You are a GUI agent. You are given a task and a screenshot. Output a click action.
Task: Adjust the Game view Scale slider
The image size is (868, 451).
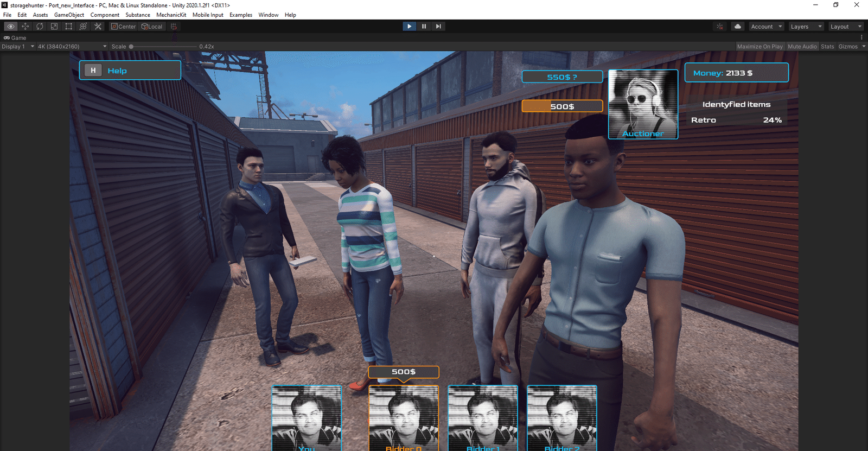coord(163,47)
